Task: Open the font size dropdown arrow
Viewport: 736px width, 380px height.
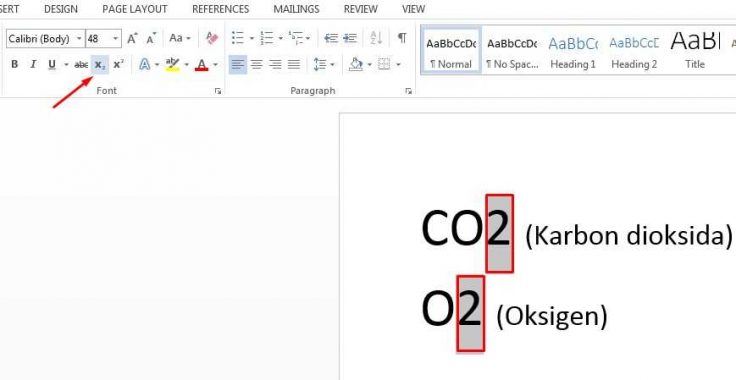Action: [x=115, y=38]
